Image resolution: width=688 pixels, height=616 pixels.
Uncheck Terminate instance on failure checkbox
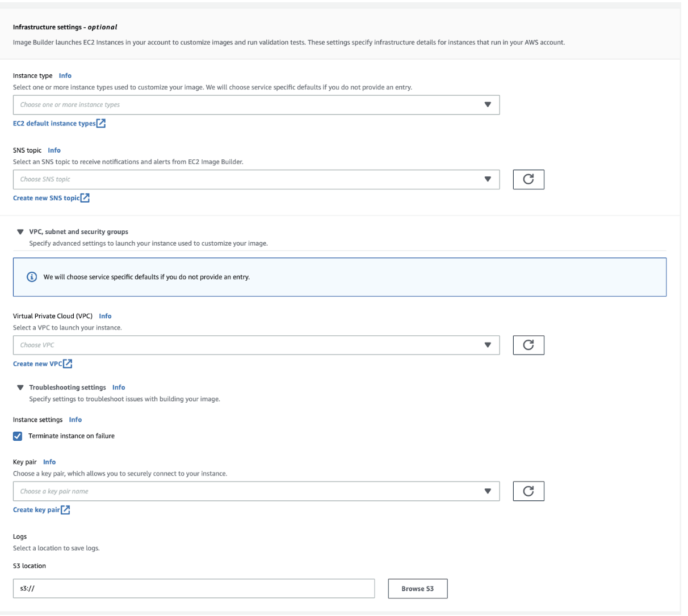pos(18,436)
